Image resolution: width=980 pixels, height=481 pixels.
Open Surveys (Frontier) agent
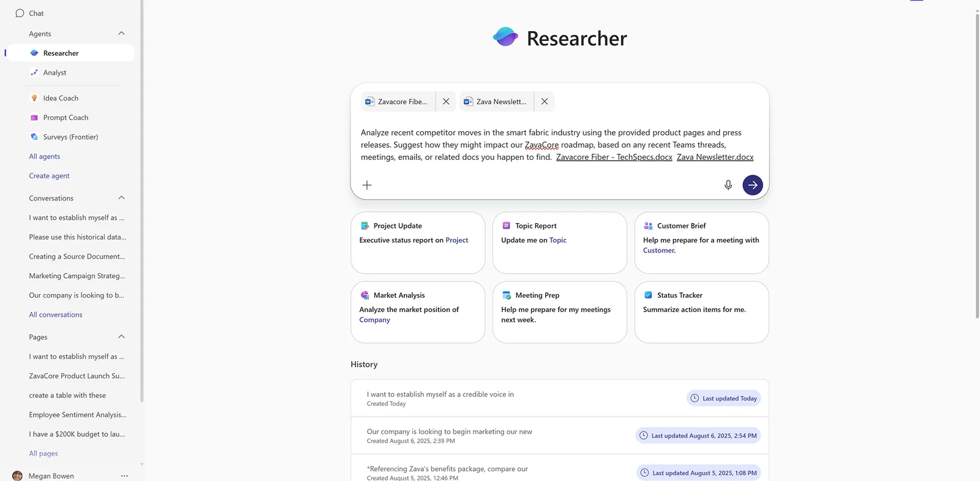[x=70, y=137]
